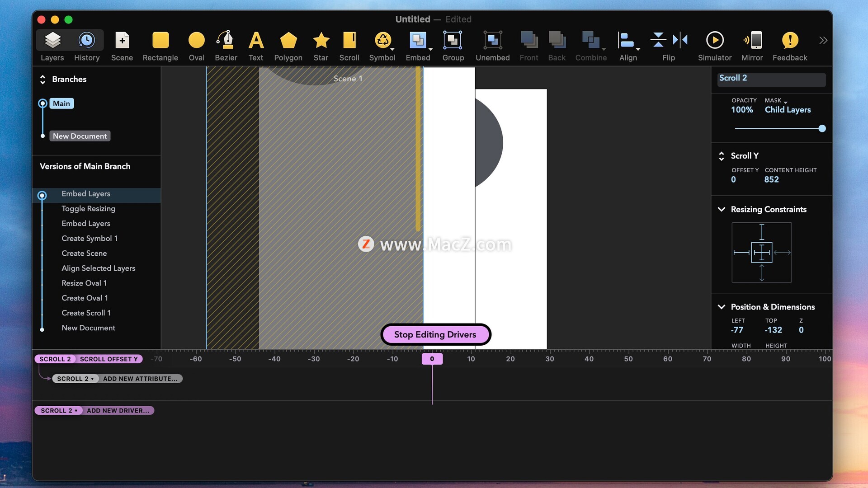The height and width of the screenshot is (488, 868).
Task: Switch sidebar to Layers view
Action: [52, 45]
